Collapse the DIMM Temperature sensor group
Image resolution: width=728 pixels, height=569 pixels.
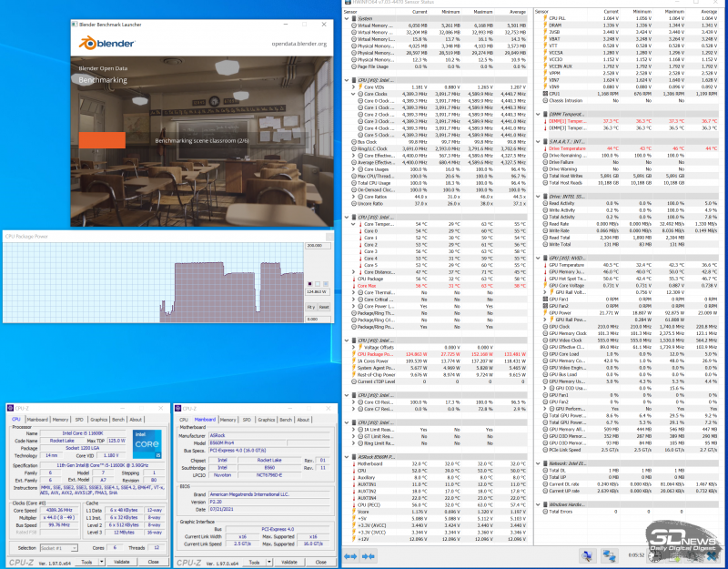538,115
